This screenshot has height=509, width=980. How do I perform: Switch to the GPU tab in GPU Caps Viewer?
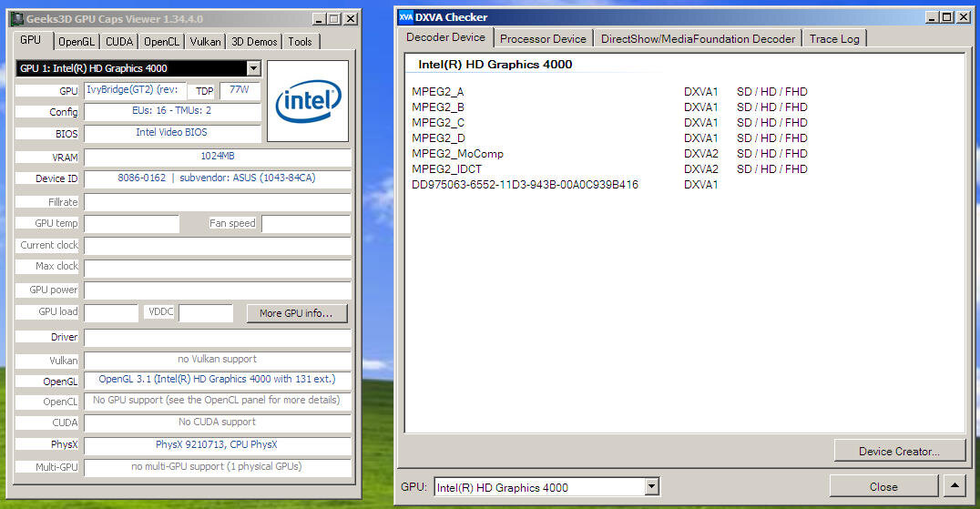[x=31, y=40]
